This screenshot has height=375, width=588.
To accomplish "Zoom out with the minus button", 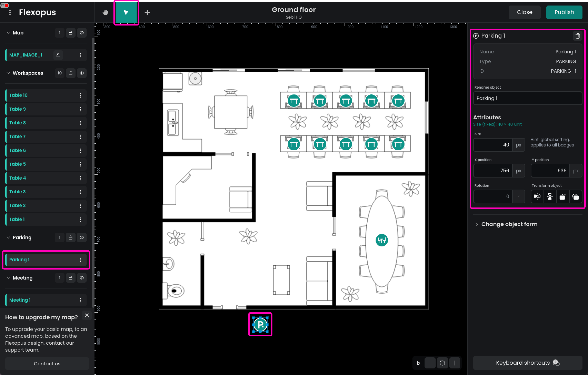I will (430, 363).
